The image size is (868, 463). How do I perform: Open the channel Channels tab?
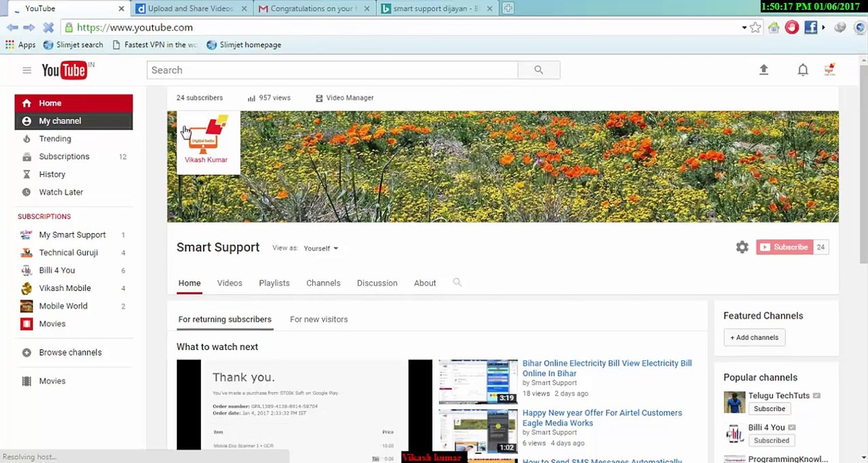[323, 283]
